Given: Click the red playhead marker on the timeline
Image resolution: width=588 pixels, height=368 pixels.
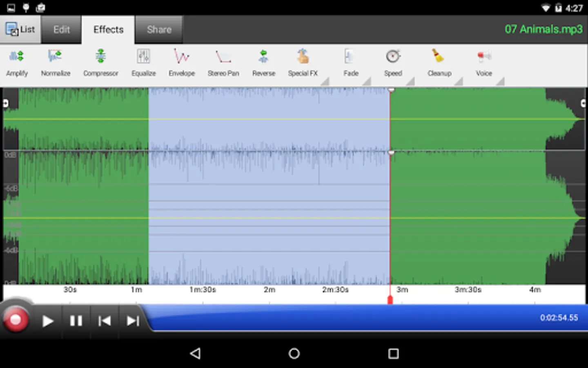Looking at the screenshot, I should [390, 299].
